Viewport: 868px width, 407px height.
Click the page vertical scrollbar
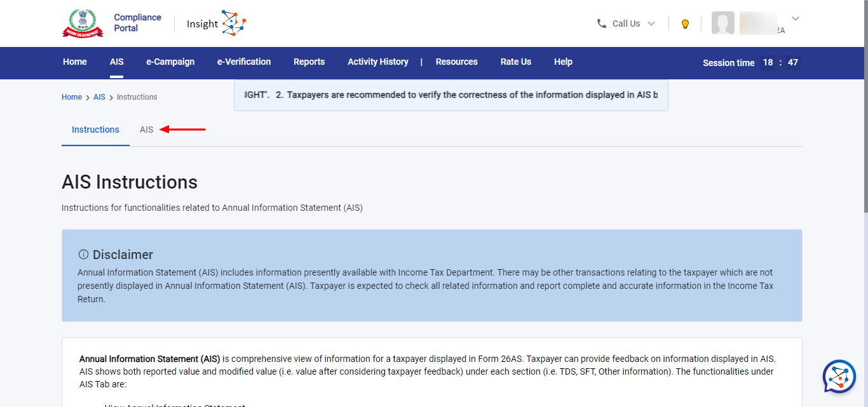tap(864, 127)
